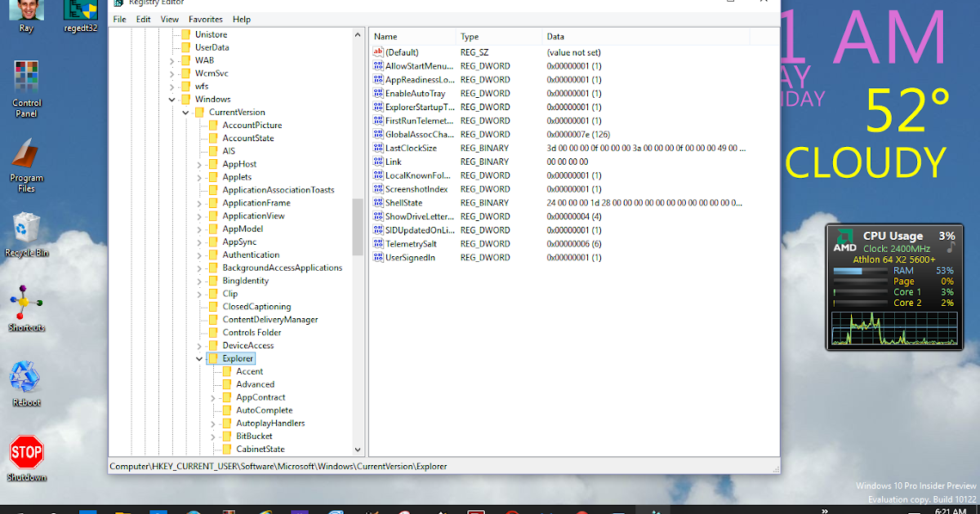Image resolution: width=980 pixels, height=514 pixels.
Task: Expand the AutoplayHandlers key
Action: point(213,423)
